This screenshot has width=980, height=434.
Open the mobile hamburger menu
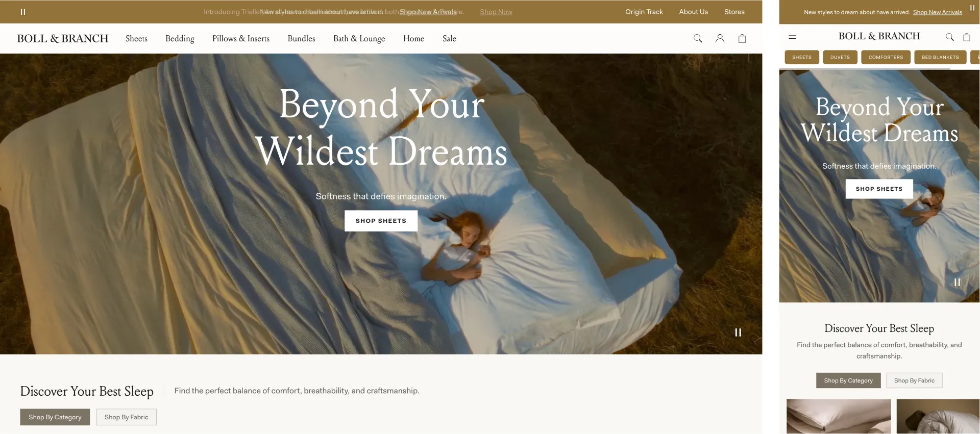click(792, 37)
